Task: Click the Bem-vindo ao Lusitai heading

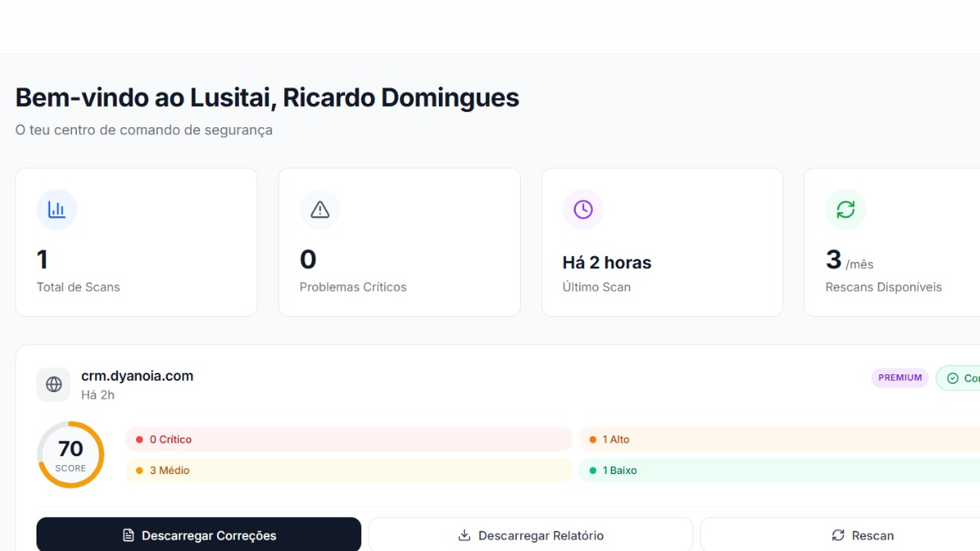Action: [267, 97]
